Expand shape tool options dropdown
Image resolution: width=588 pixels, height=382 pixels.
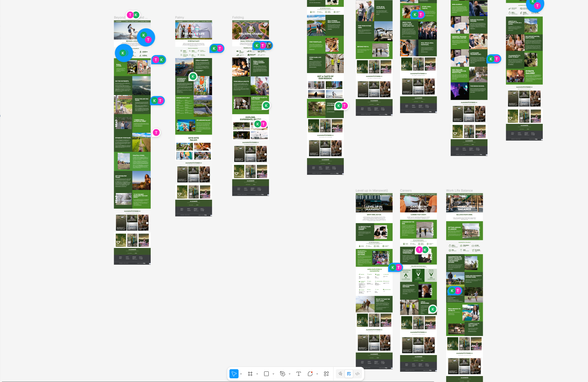point(274,374)
